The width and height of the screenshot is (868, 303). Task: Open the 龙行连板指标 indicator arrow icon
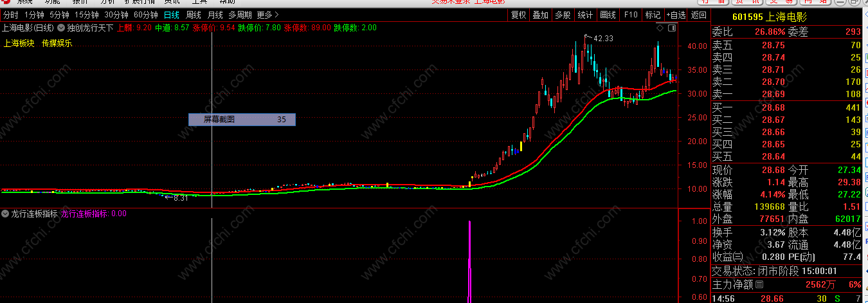point(6,214)
